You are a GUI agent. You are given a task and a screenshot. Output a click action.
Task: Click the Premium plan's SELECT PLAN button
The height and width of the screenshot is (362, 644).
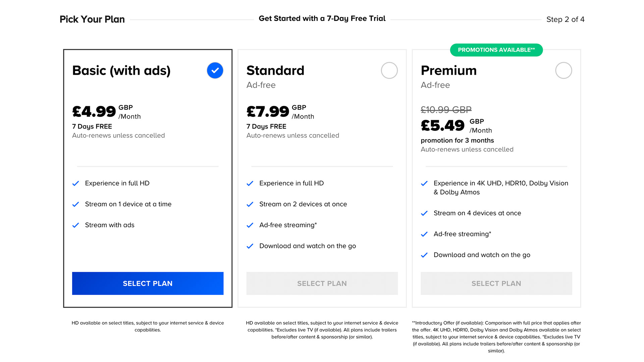point(496,283)
